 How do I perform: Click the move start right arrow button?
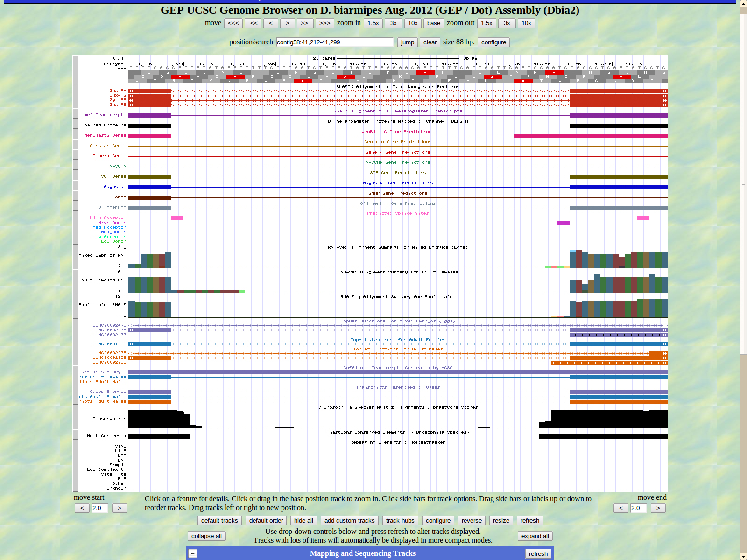(x=120, y=508)
